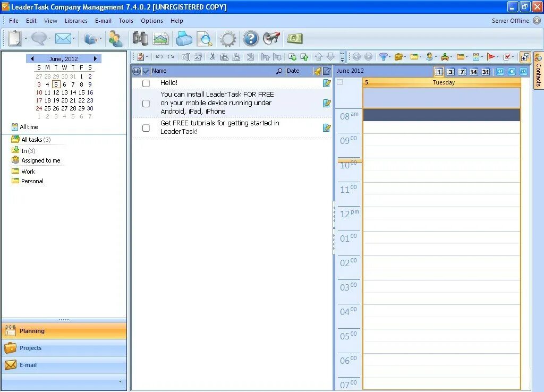Open the person contact filter dropdown
The width and height of the screenshot is (544, 392).
click(431, 57)
